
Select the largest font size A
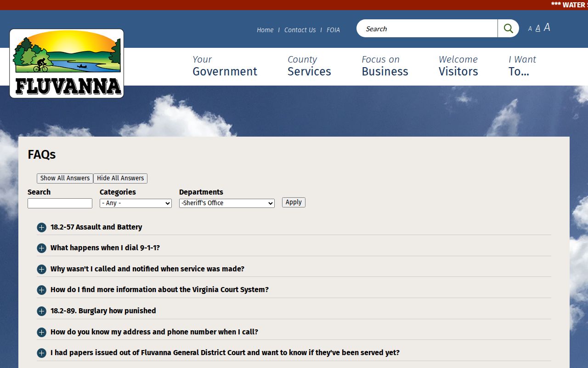547,28
